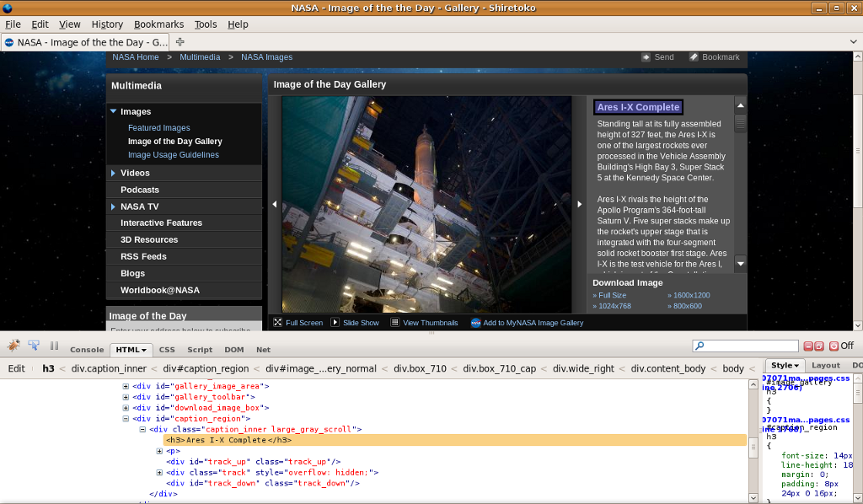Switch to Firebug Net tab
The image size is (863, 504).
pos(263,350)
